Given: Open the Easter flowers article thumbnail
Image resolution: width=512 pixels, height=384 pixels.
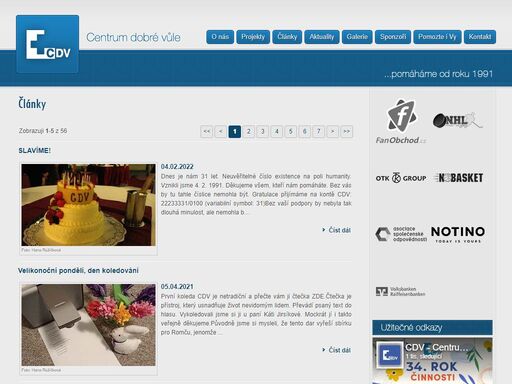Looking at the screenshot, I should [88, 325].
